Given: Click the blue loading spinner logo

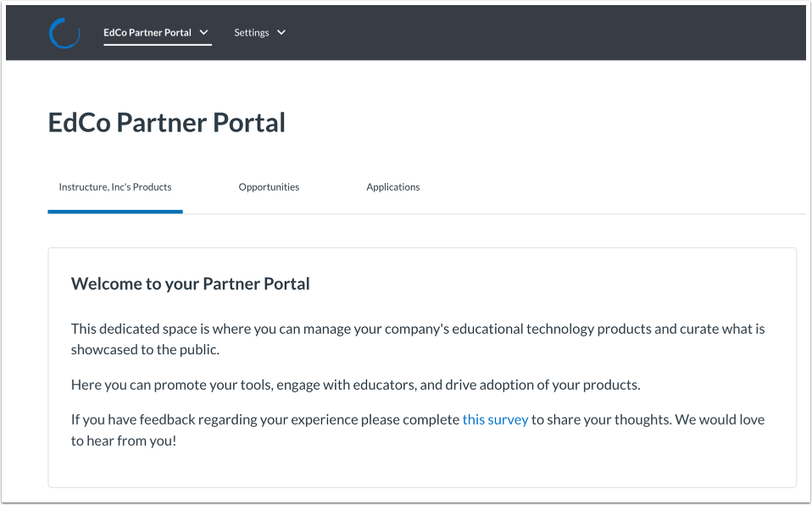Looking at the screenshot, I should [x=64, y=32].
